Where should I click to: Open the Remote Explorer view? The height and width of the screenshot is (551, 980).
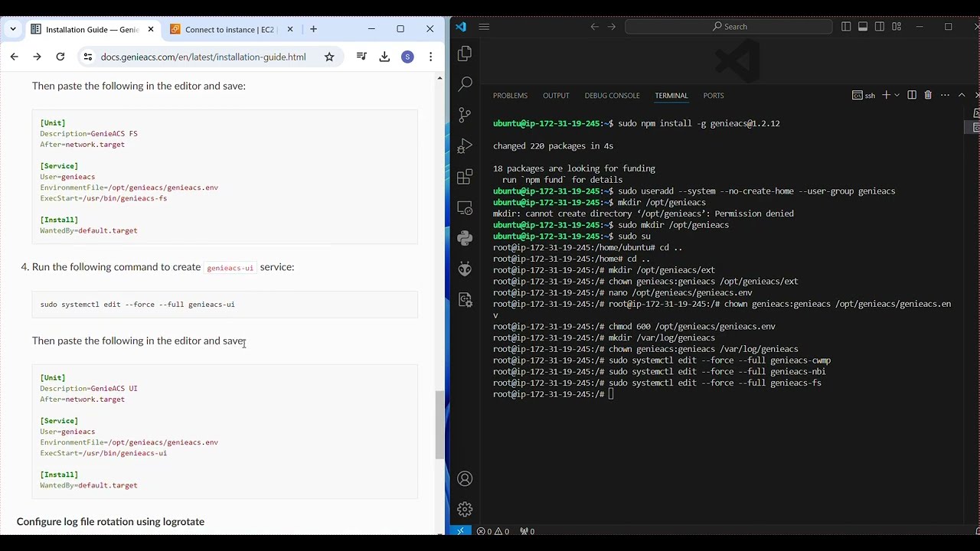465,207
